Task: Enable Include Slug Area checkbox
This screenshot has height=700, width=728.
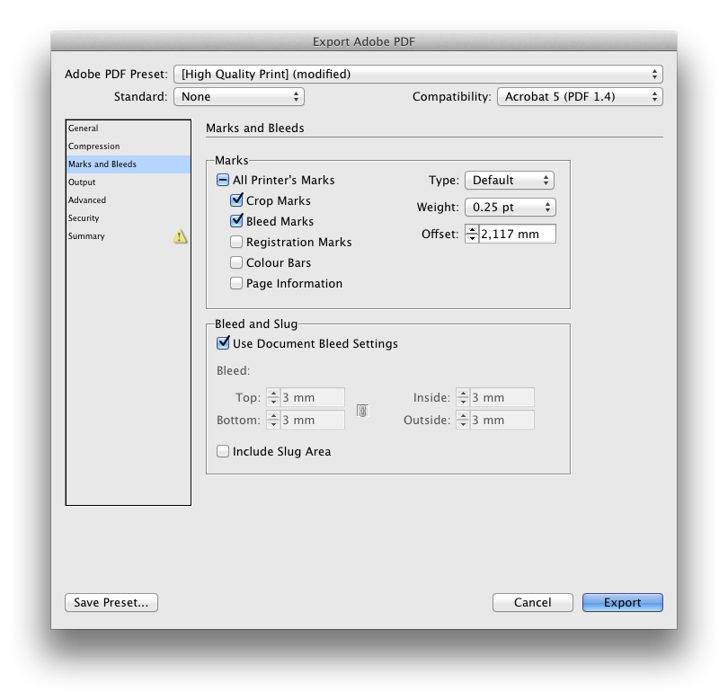Action: coord(223,451)
